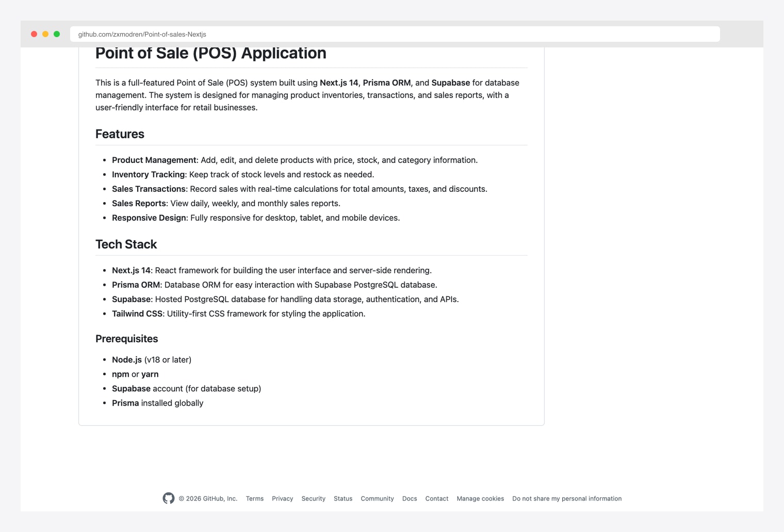
Task: Open the Privacy footer link
Action: pyautogui.click(x=282, y=498)
